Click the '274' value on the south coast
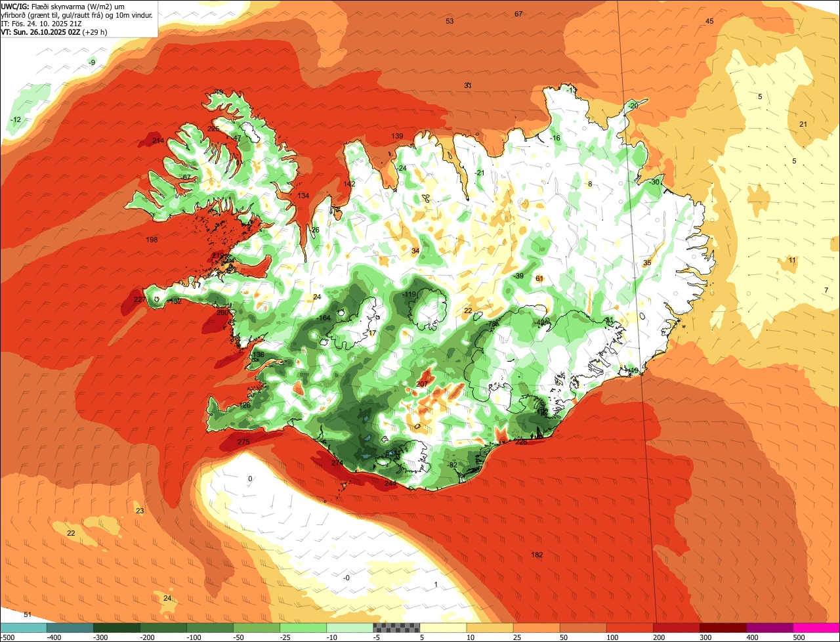 (x=337, y=463)
